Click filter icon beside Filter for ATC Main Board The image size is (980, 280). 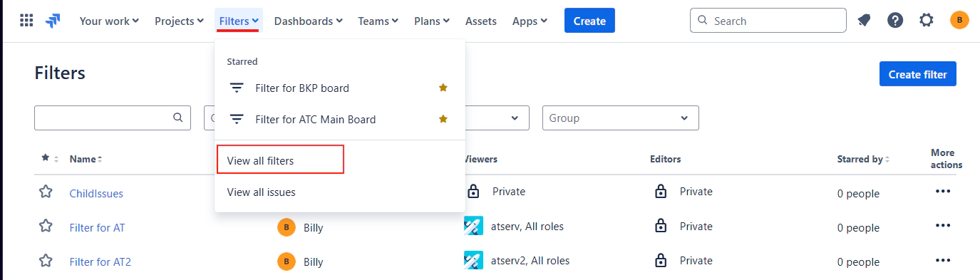click(x=237, y=119)
